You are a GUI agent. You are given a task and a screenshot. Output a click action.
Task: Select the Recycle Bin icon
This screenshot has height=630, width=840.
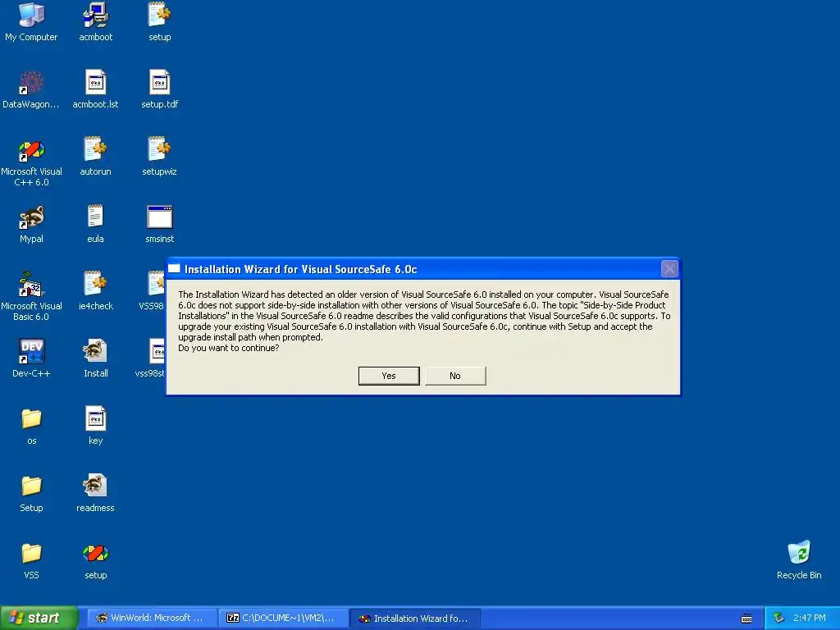[799, 559]
